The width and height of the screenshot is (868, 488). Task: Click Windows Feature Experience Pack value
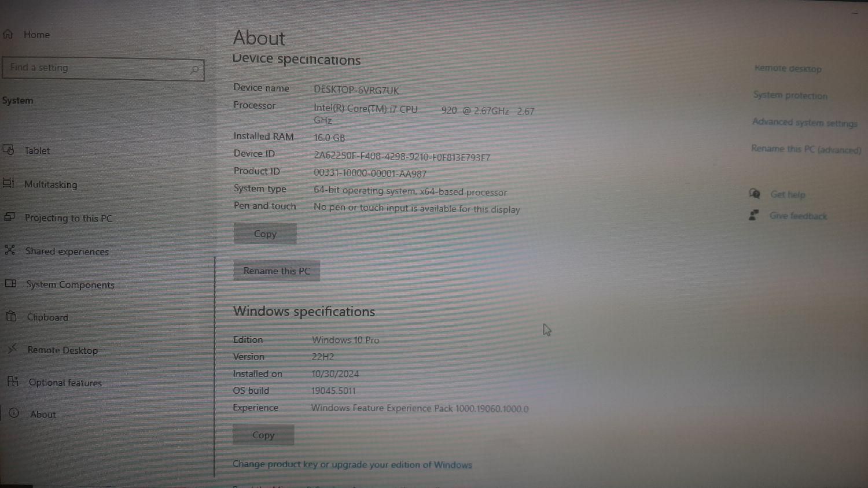[420, 408]
